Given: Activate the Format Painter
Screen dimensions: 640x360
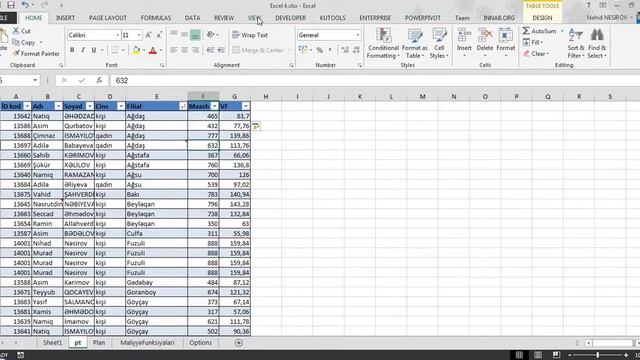Looking at the screenshot, I should click(x=36, y=53).
